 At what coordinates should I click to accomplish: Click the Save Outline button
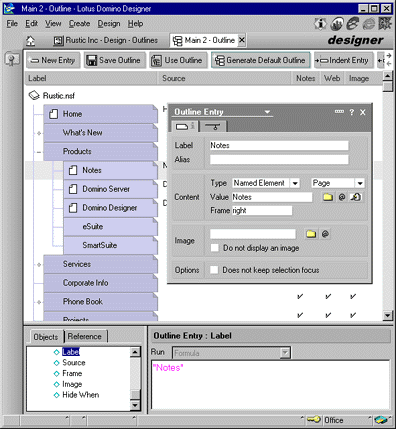(x=115, y=60)
